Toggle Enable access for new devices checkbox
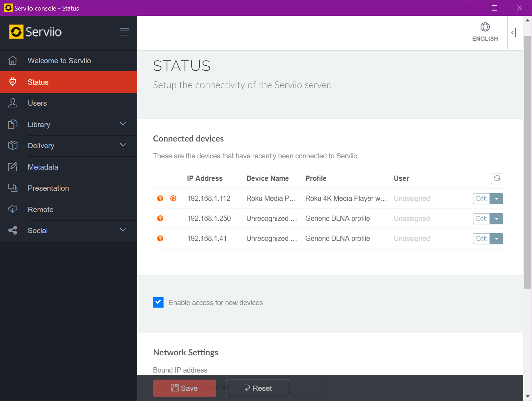Image resolution: width=532 pixels, height=401 pixels. click(158, 302)
